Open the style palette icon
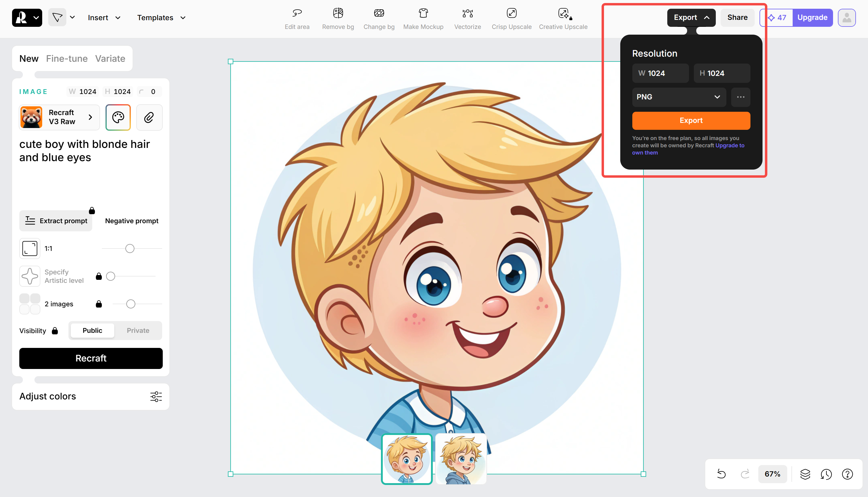 pyautogui.click(x=118, y=117)
